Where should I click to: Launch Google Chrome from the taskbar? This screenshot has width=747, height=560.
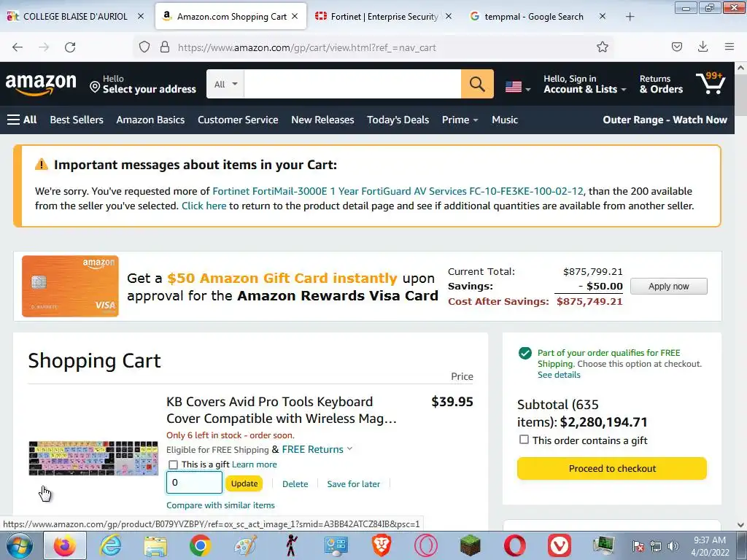click(200, 545)
